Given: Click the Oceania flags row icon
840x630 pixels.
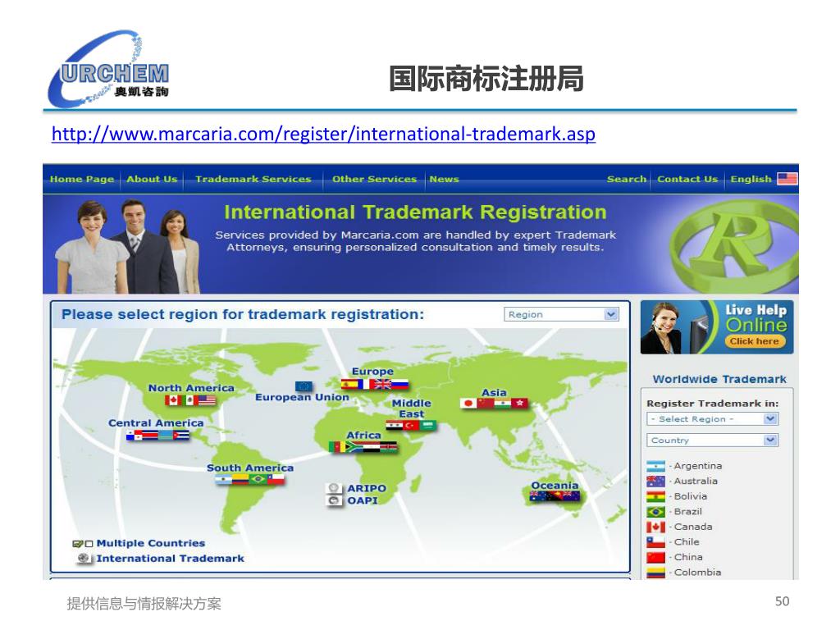Looking at the screenshot, I should tap(555, 496).
